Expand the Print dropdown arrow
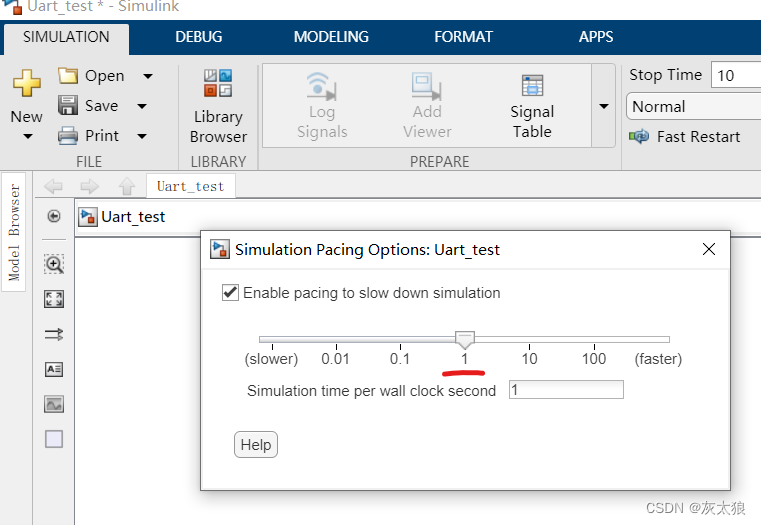Viewport: 761px width, 525px height. coord(142,136)
